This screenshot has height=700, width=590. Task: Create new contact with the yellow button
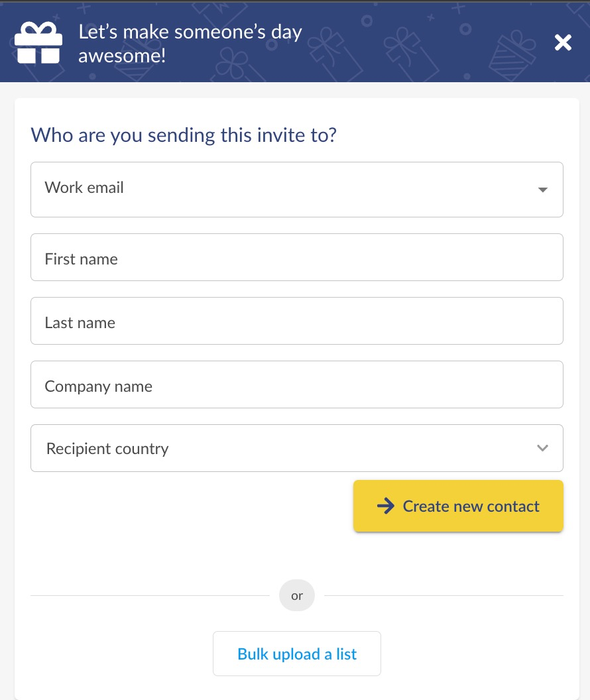pos(458,506)
